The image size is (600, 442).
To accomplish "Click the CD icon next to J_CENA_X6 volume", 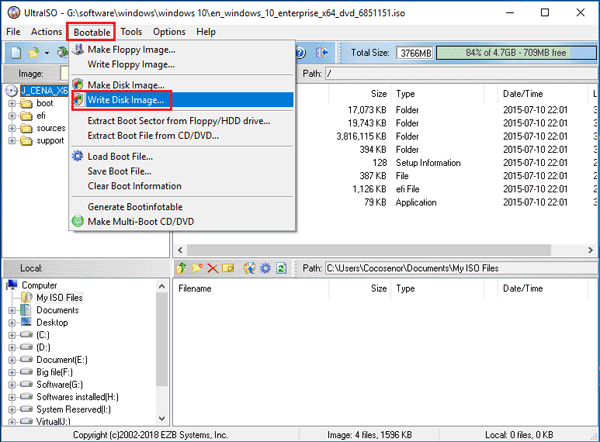I will click(x=12, y=91).
